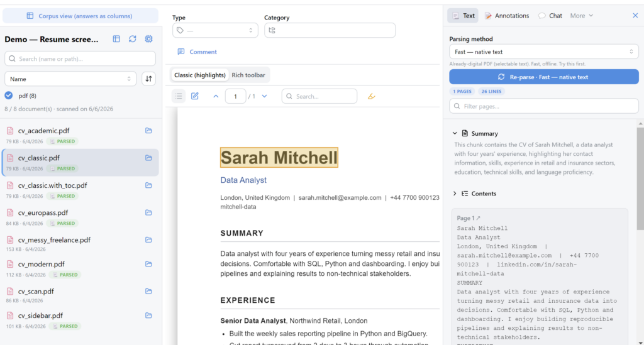
Task: Click the page number field
Action: tap(235, 96)
